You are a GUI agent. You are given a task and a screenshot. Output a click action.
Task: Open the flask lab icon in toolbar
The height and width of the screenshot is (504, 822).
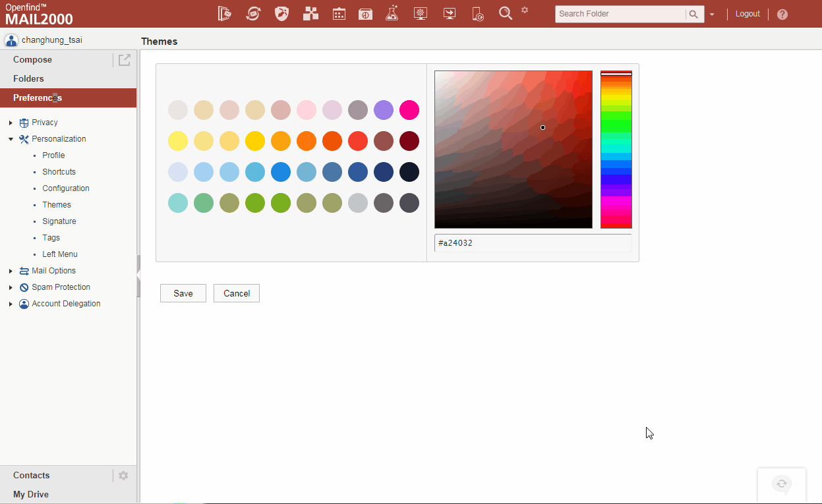point(392,14)
